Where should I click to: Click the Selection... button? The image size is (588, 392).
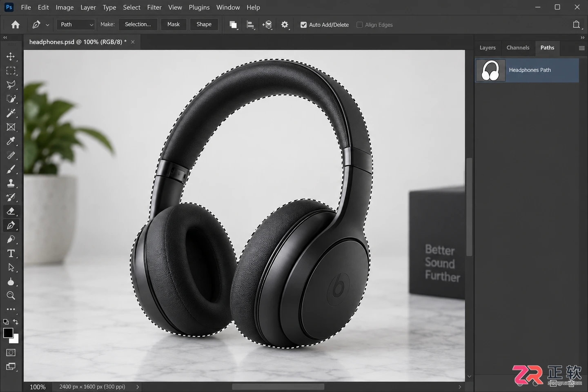138,24
